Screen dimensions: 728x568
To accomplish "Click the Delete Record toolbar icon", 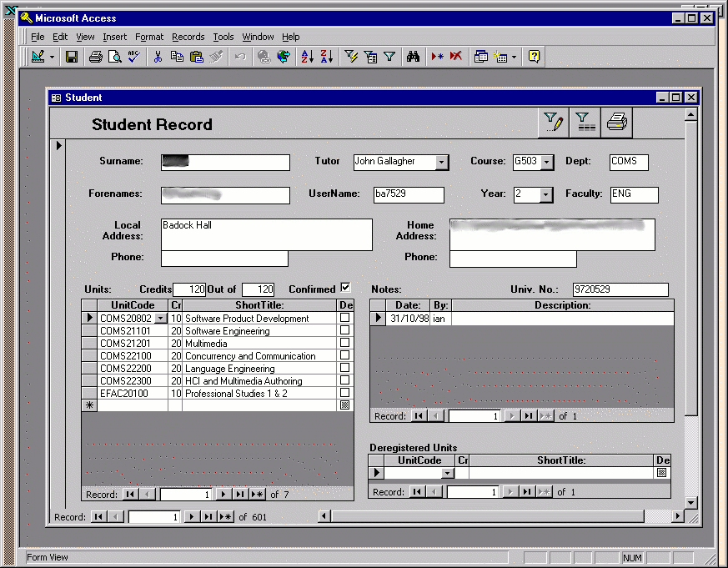I will 456,57.
